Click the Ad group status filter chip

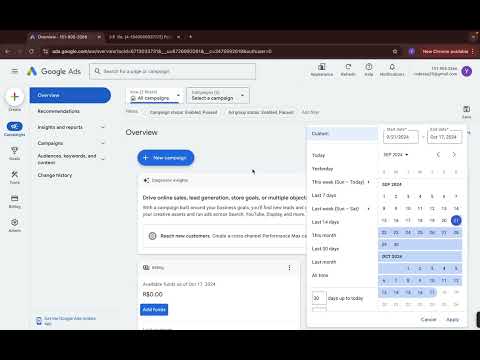point(261,112)
